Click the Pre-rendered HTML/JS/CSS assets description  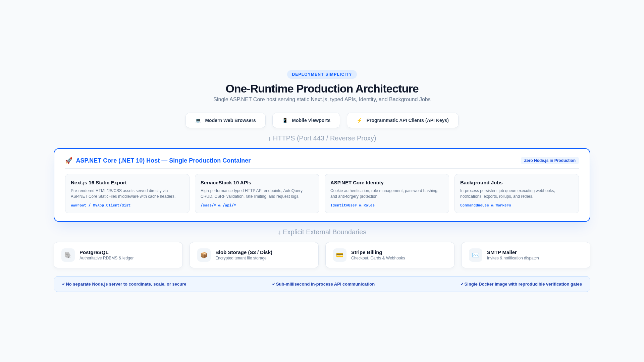(x=123, y=194)
